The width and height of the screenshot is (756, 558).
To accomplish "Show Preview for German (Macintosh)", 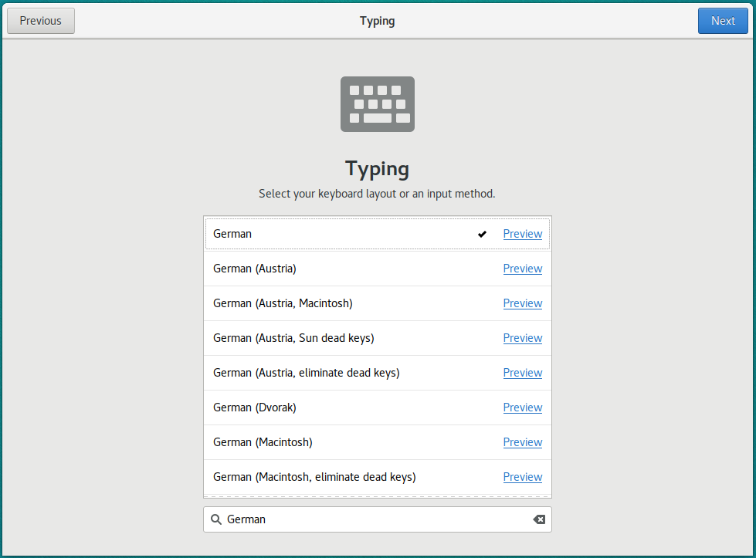I will [x=523, y=442].
